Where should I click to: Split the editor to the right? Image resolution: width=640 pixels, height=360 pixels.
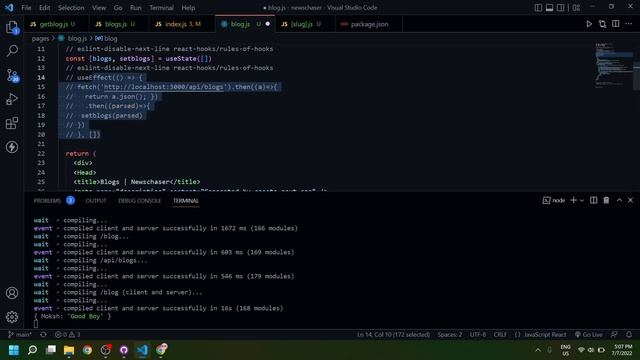click(x=616, y=24)
